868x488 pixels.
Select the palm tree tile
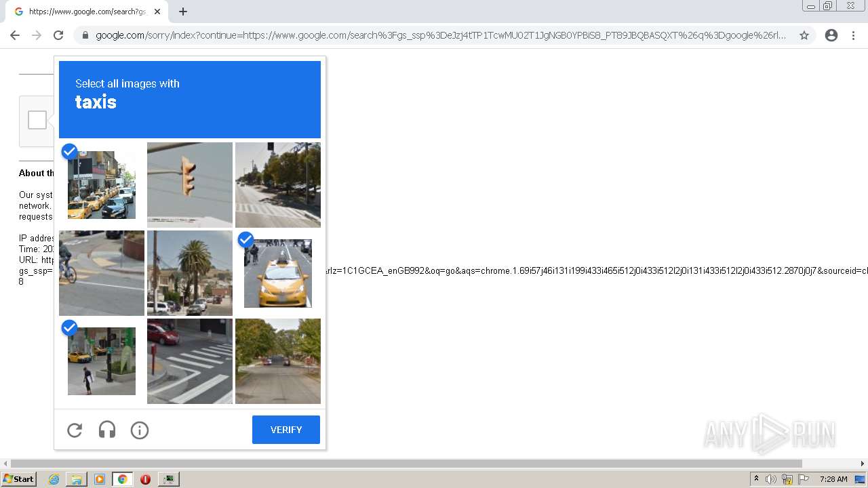190,273
